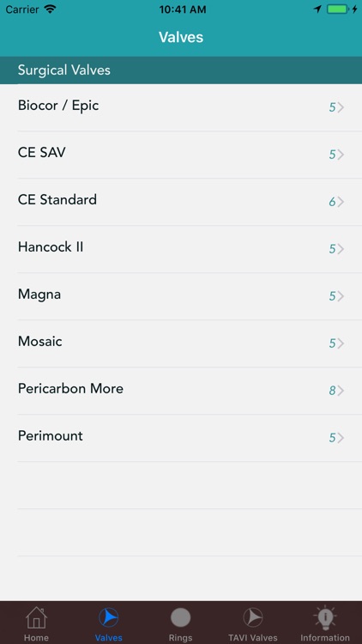Expand CE Standard chevron arrow

pos(341,202)
